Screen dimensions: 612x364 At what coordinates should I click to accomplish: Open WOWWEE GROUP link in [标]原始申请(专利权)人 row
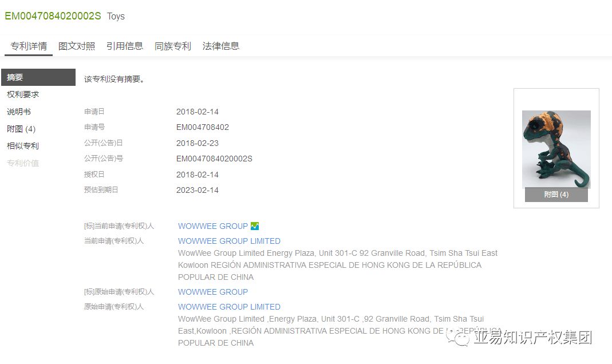(x=213, y=292)
